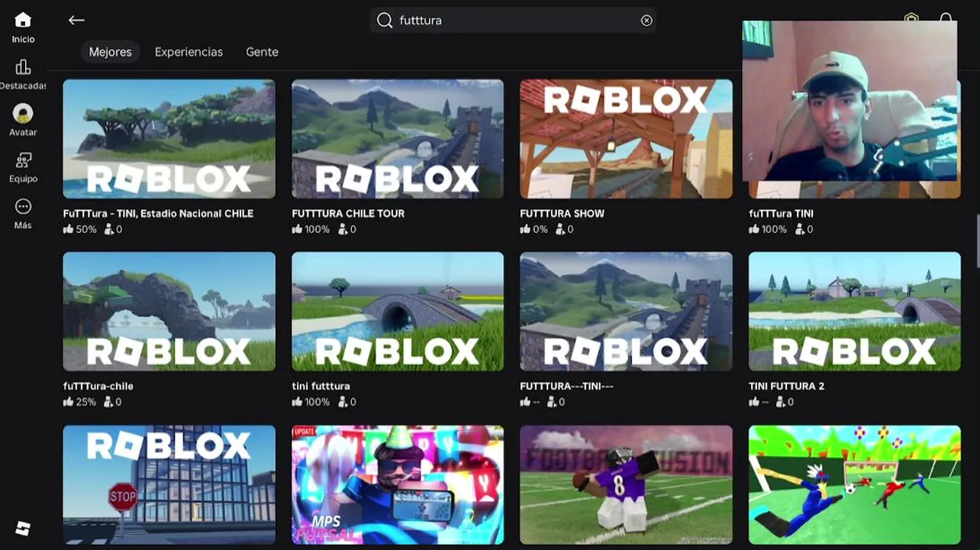980x550 pixels.
Task: Open FUTTTURA CHILE TOUR thumbnail
Action: point(398,139)
